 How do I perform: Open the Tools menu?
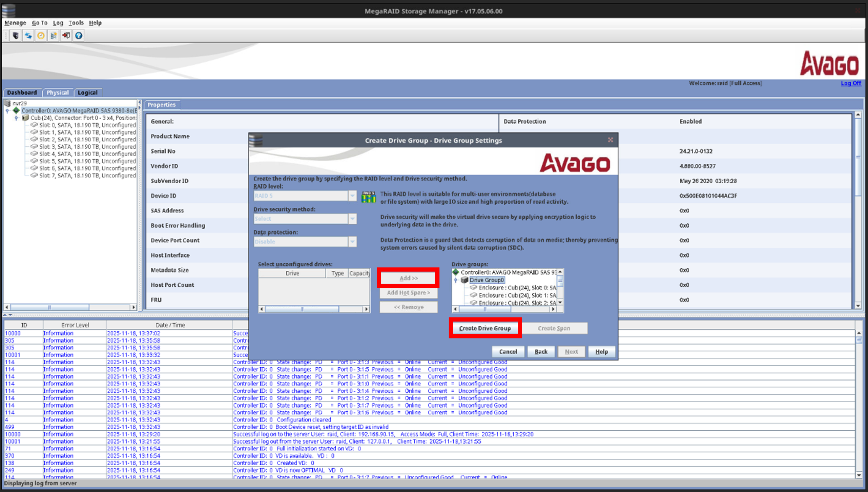76,23
